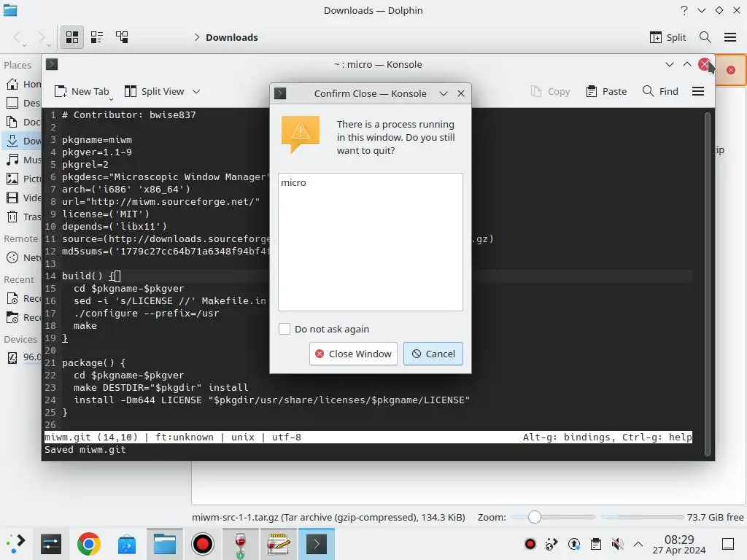Click the orange close button behind Konsole

tap(731, 70)
